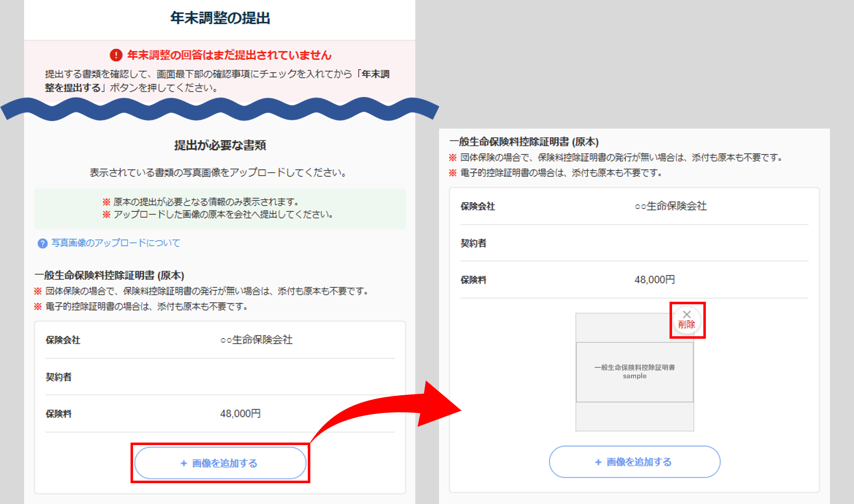Click the 提出が必要な書類 heading
Image resolution: width=854 pixels, height=504 pixels.
[x=220, y=145]
